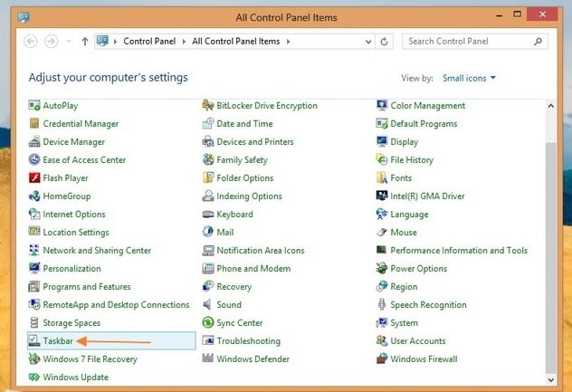
Task: Click the Speech Recognition microphone icon
Action: [x=382, y=305]
